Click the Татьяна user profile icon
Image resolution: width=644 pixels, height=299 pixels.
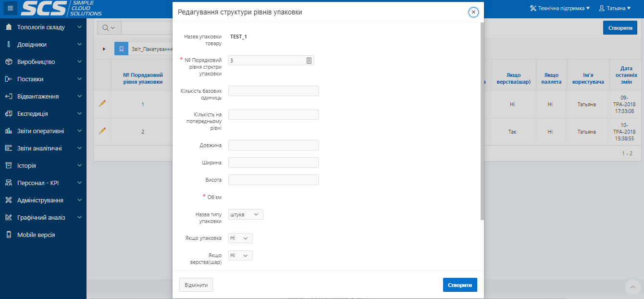click(x=601, y=8)
